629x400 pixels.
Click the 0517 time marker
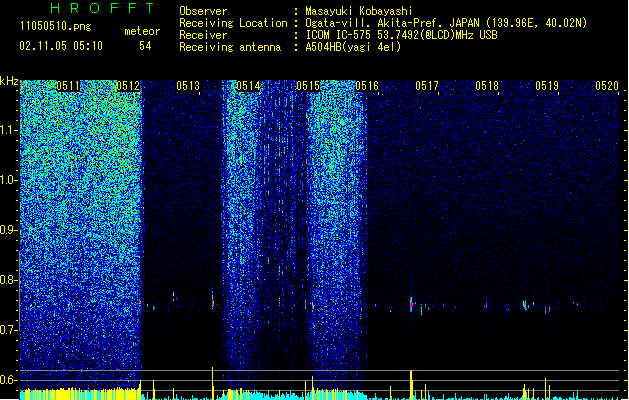coord(427,86)
